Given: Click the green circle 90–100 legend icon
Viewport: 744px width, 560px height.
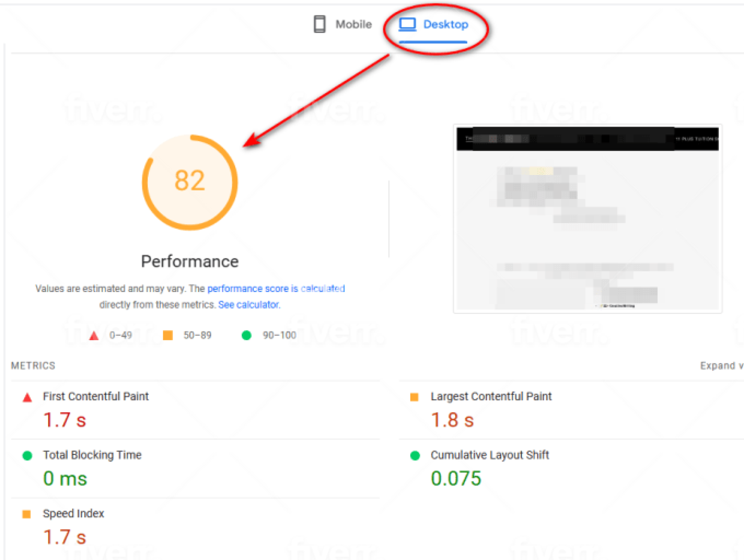Looking at the screenshot, I should pyautogui.click(x=246, y=335).
